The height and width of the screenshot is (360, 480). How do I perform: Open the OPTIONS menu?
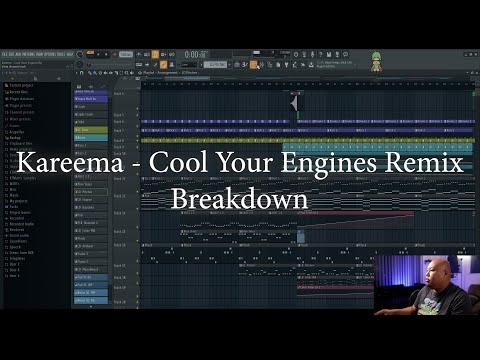(x=50, y=54)
